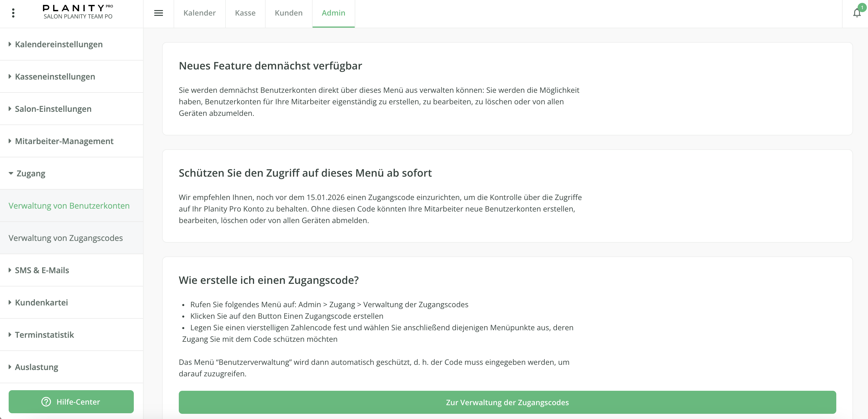Click the hamburger menu icon

(x=158, y=13)
